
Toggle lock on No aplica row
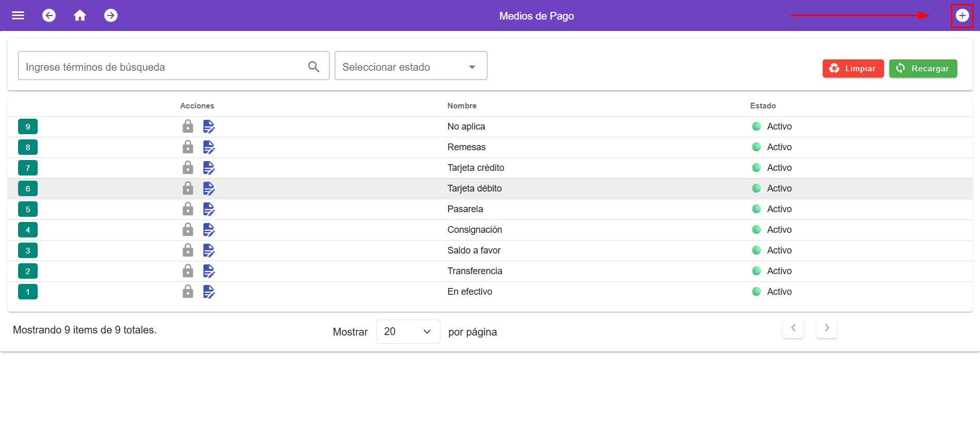point(188,126)
